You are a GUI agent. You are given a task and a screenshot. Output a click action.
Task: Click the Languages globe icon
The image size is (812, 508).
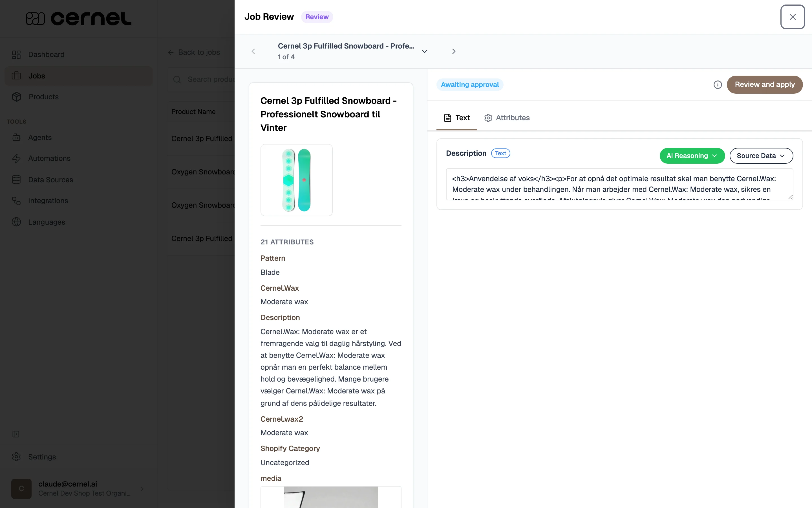point(16,222)
